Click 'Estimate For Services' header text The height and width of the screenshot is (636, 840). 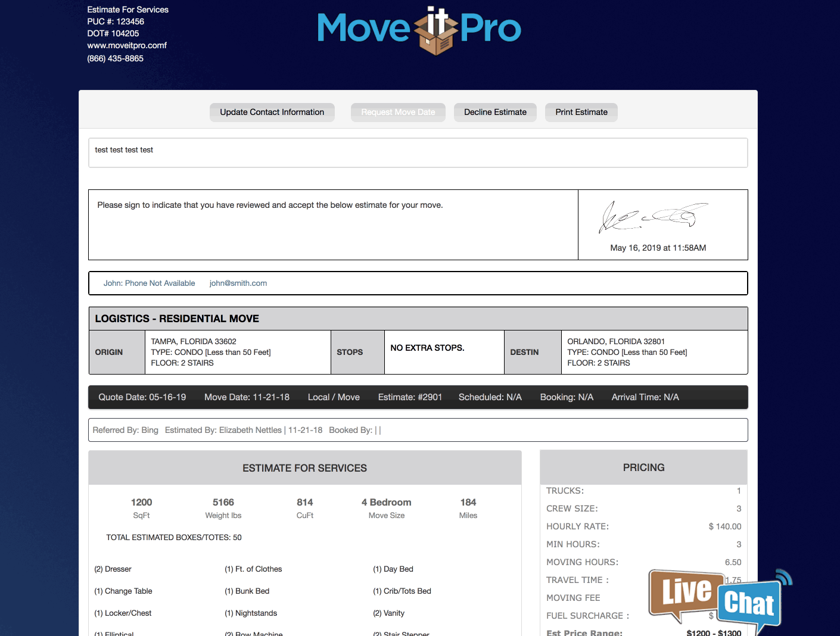[128, 10]
